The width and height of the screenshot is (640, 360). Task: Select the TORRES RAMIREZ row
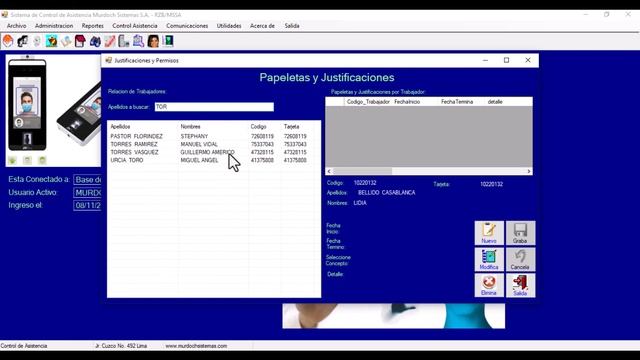pos(213,144)
